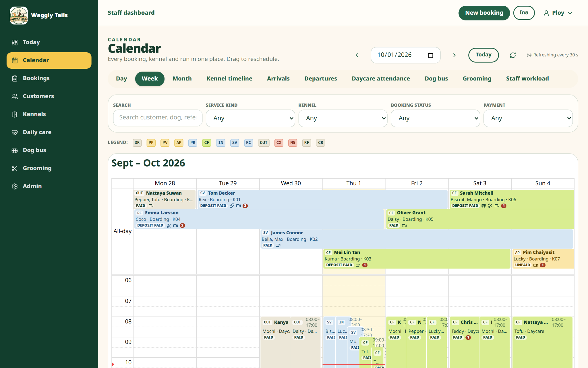
Task: Switch to the Day view tab
Action: point(121,79)
